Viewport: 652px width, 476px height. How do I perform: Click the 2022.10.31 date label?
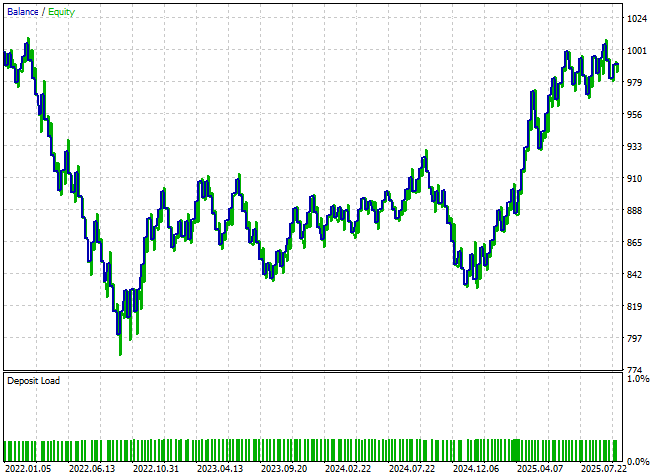click(x=156, y=469)
